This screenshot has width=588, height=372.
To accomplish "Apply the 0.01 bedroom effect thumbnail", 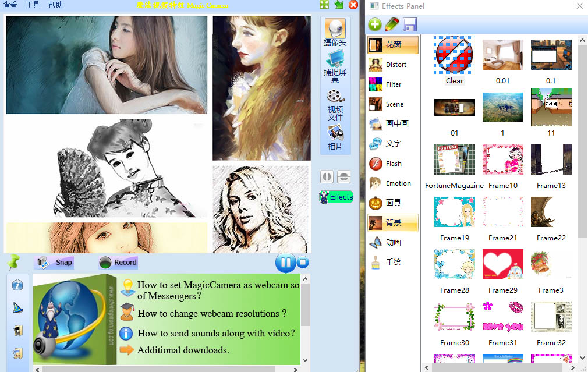I will [x=502, y=55].
